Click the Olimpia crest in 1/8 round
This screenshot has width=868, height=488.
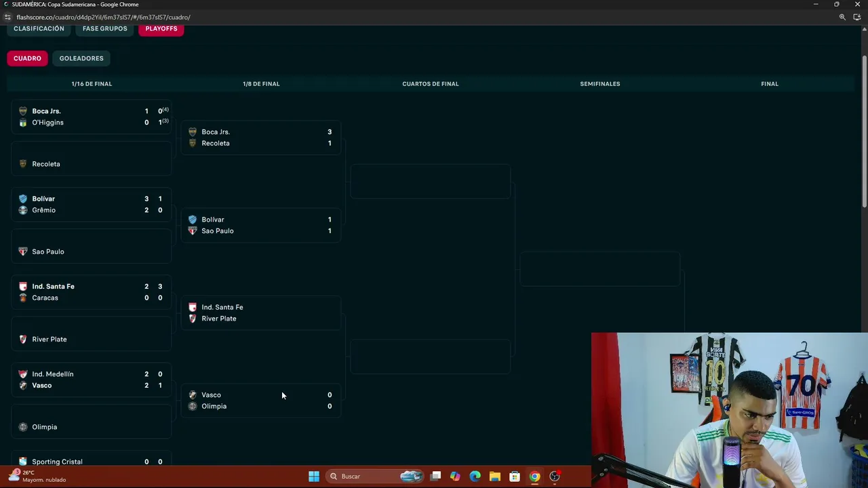pos(193,406)
